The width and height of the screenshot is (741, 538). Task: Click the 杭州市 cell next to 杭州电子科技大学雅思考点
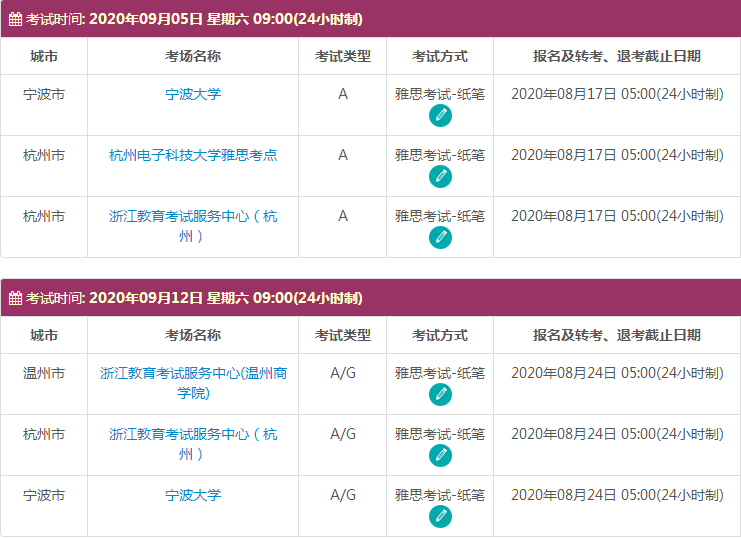44,155
